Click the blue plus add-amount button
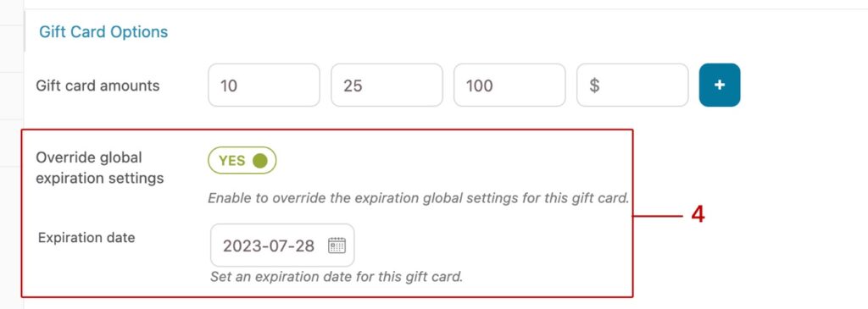Viewport: 868px width, 309px height. (x=719, y=86)
